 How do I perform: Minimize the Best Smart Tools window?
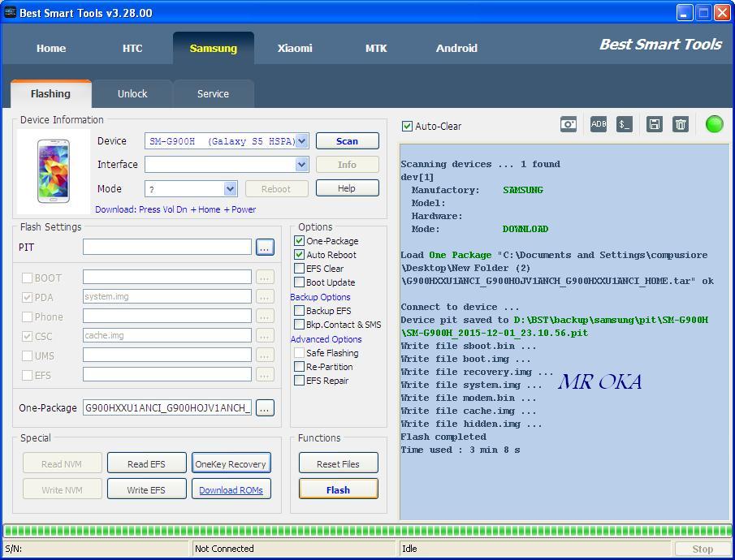tap(685, 13)
